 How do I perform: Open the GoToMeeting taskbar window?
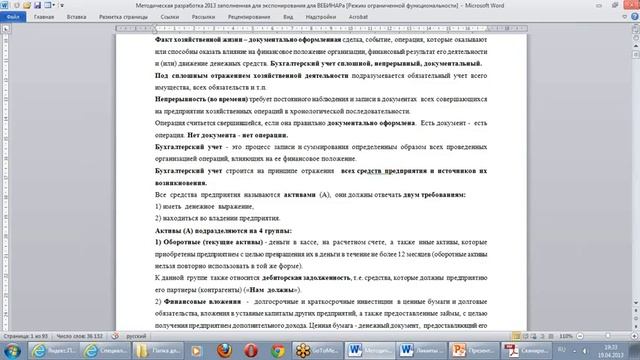(x=318, y=351)
